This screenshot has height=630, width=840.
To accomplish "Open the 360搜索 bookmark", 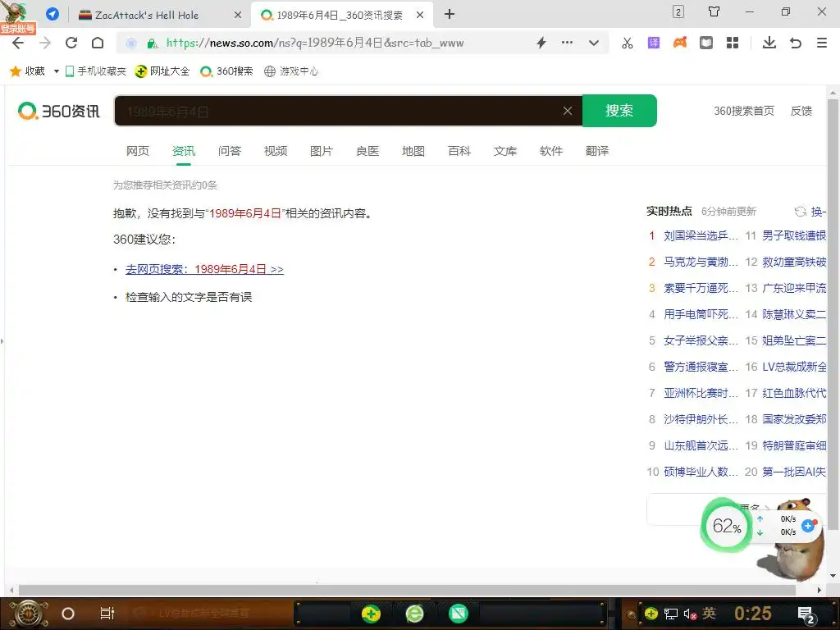I will click(226, 71).
